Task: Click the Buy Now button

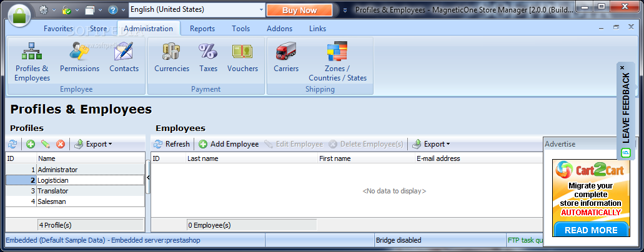Action: coord(299,10)
